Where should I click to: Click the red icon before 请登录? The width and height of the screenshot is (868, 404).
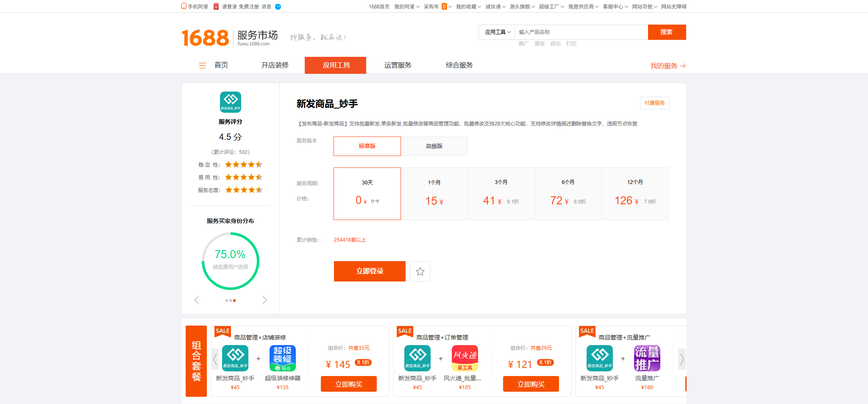point(216,6)
